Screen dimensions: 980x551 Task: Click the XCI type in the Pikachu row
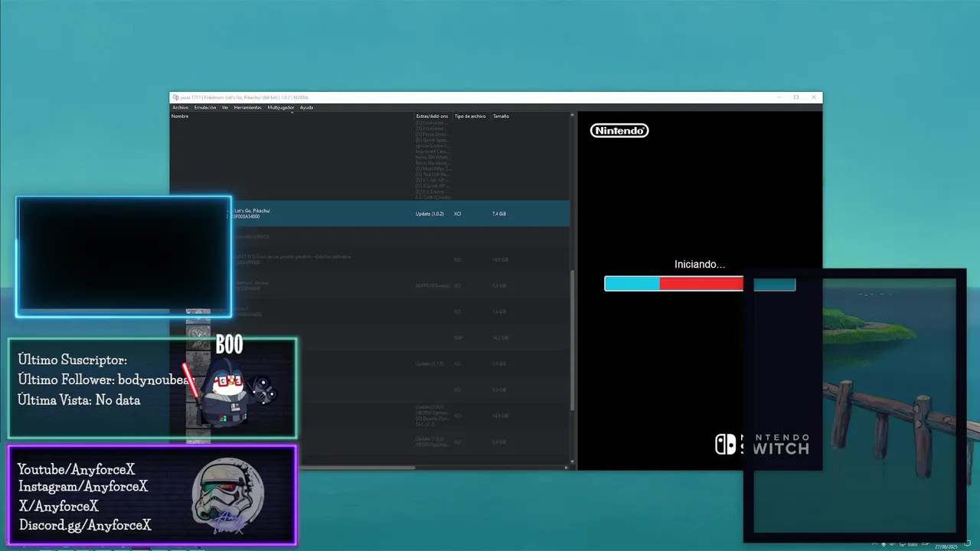click(457, 214)
